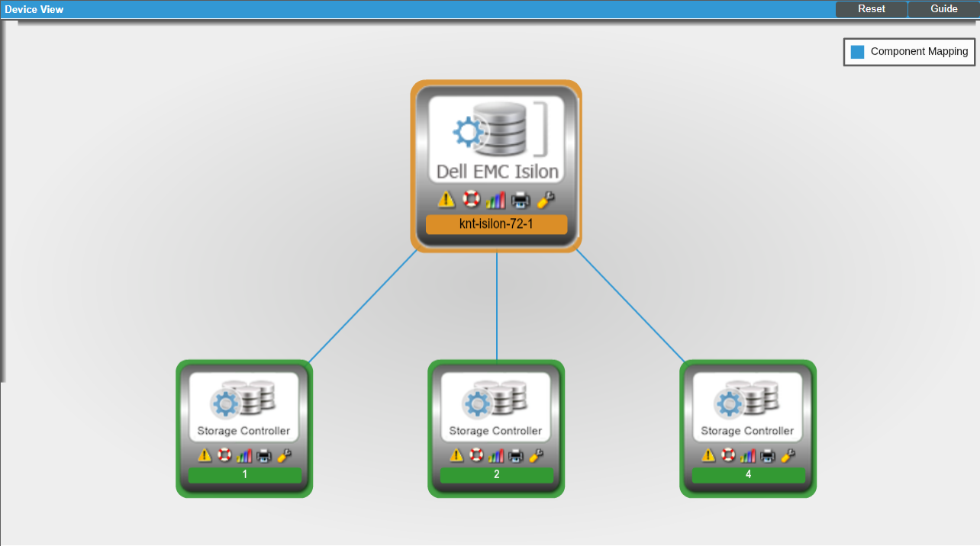Screen dimensions: 980x546
Task: Click lifebuoy icon on Storage Controller 2
Action: [476, 455]
